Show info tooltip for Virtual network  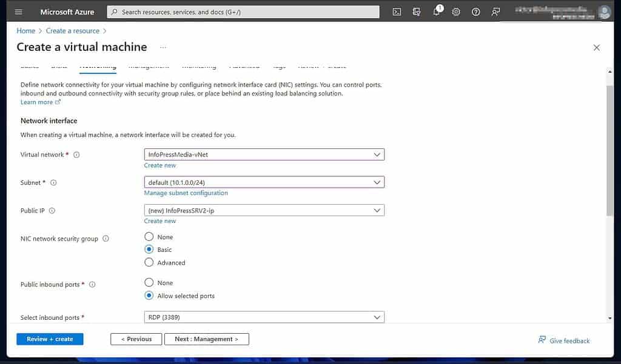tap(76, 154)
